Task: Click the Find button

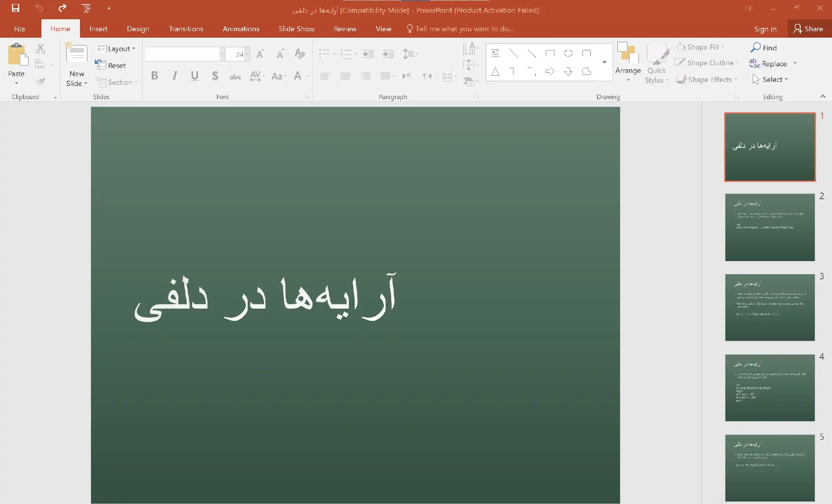Action: 764,48
